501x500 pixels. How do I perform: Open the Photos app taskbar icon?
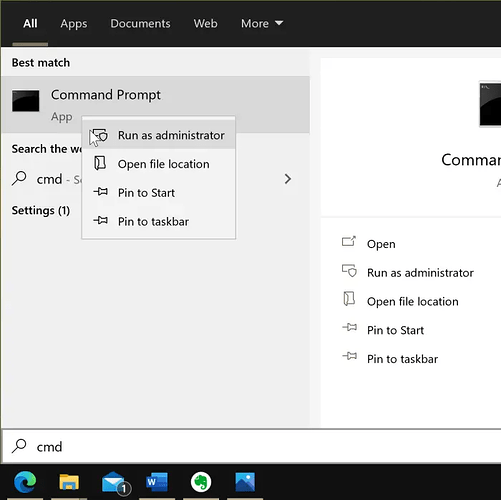pos(245,482)
